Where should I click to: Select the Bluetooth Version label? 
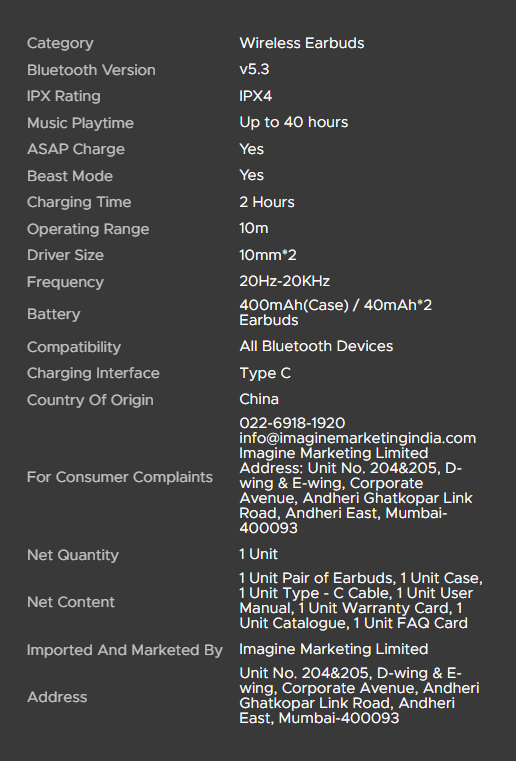[x=91, y=70]
